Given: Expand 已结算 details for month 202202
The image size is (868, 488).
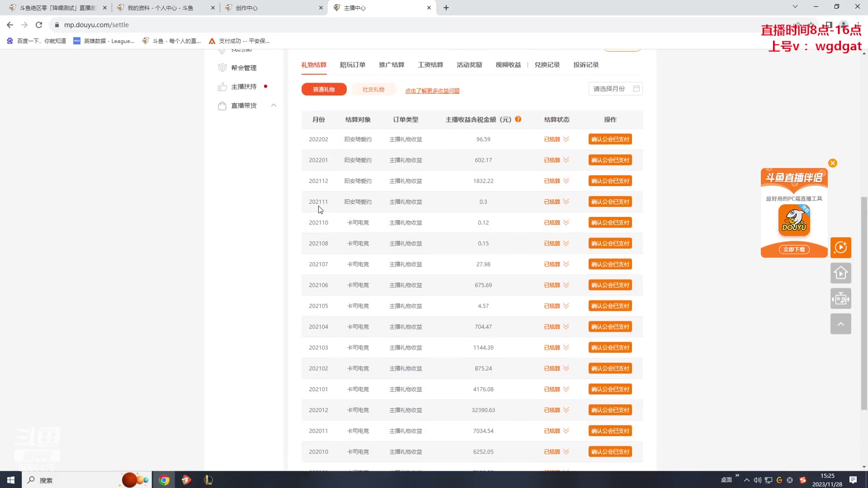Looking at the screenshot, I should click(x=566, y=139).
